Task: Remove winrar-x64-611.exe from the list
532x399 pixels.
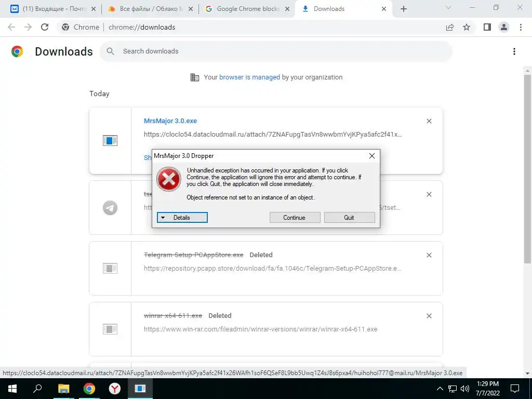Action: tap(429, 316)
